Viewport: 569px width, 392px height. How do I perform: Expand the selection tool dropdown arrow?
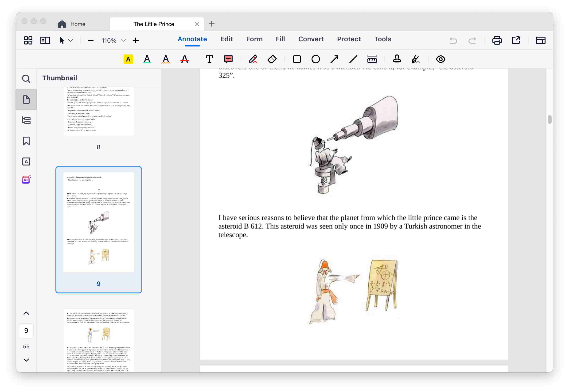(71, 40)
